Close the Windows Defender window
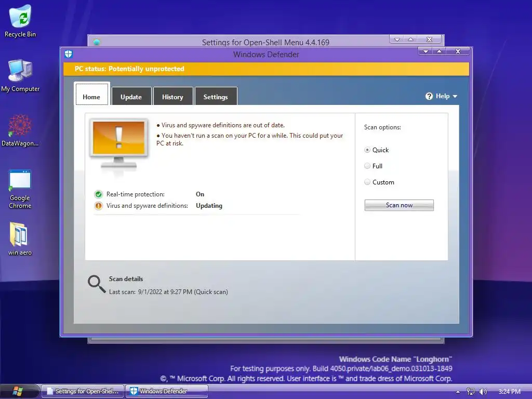This screenshot has height=399, width=532. [x=458, y=51]
